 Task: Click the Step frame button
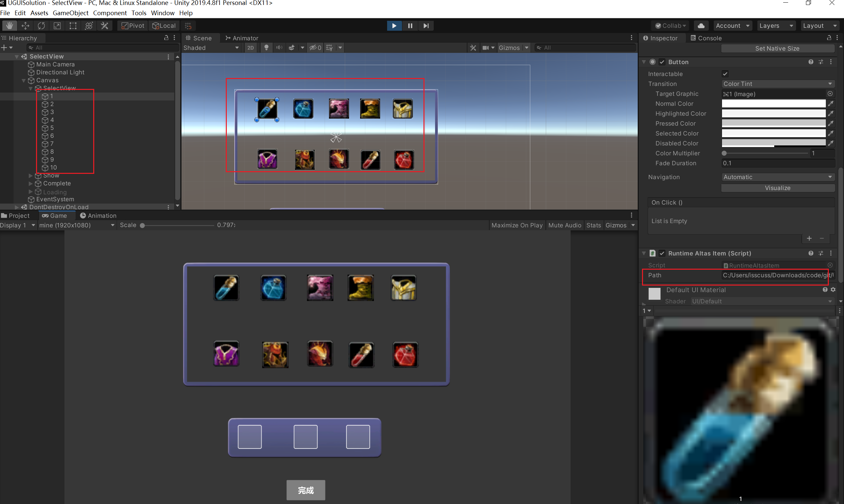click(425, 26)
